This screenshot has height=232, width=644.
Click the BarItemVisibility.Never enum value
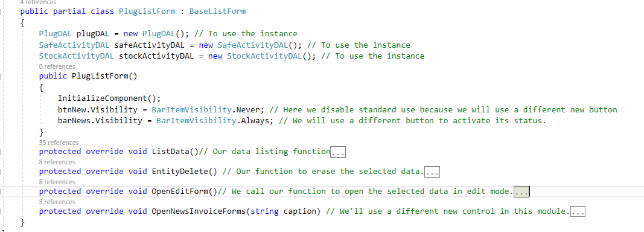(208, 110)
